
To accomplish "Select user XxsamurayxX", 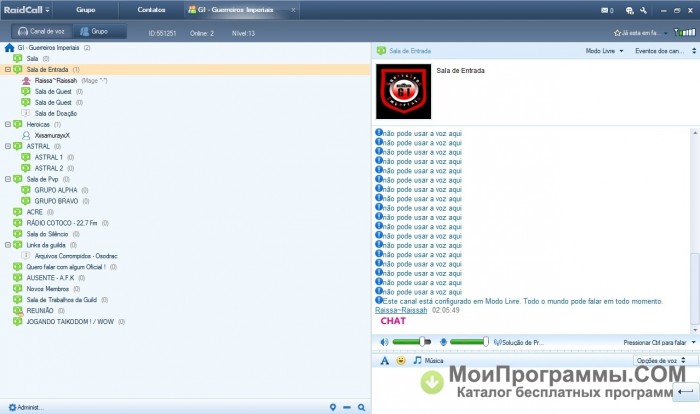I will [52, 135].
